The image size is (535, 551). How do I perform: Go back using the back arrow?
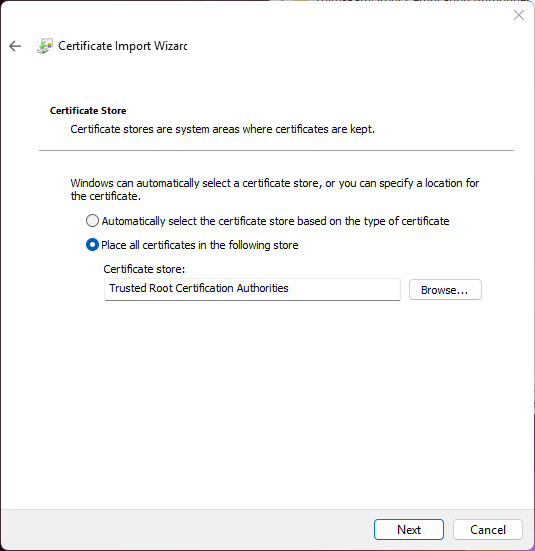(15, 46)
